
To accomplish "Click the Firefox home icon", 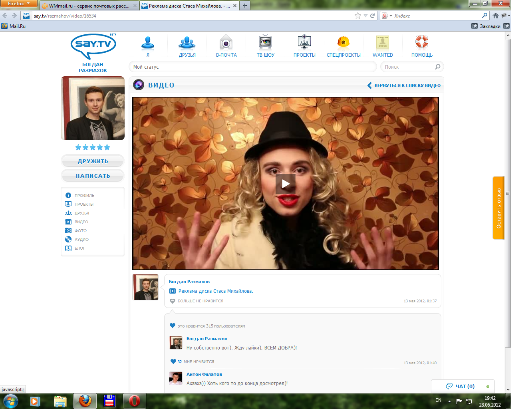I will (x=495, y=16).
